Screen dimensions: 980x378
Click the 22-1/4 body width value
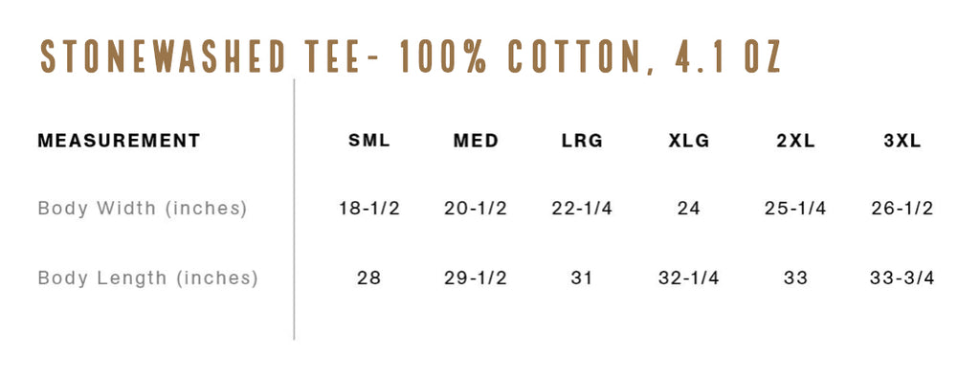coord(582,208)
